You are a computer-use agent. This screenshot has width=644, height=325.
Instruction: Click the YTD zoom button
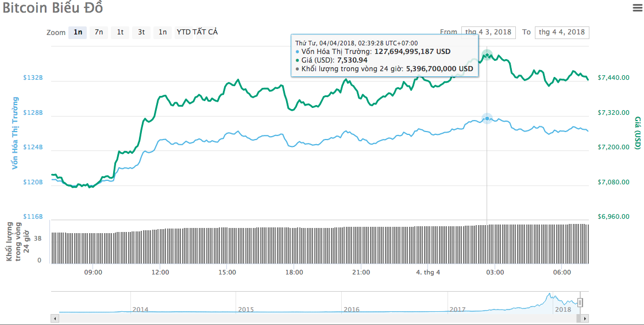click(x=184, y=32)
